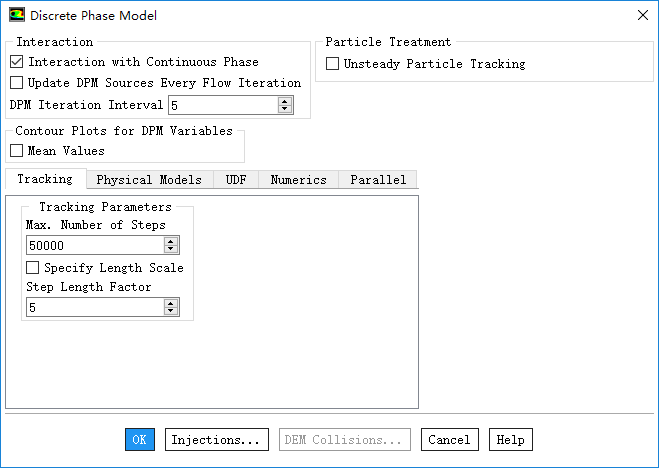Disable Interaction with Continuous Phase
The height and width of the screenshot is (468, 659).
tap(16, 63)
